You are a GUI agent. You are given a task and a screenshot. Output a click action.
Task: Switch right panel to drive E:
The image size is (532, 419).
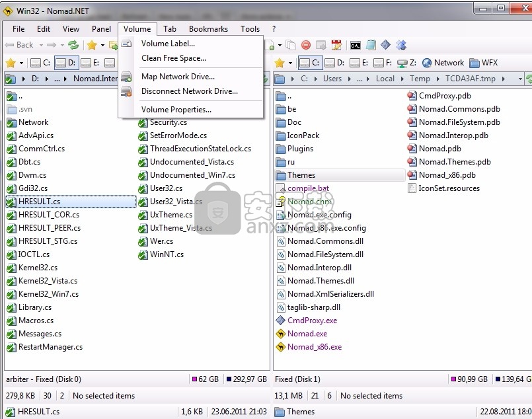[359, 63]
